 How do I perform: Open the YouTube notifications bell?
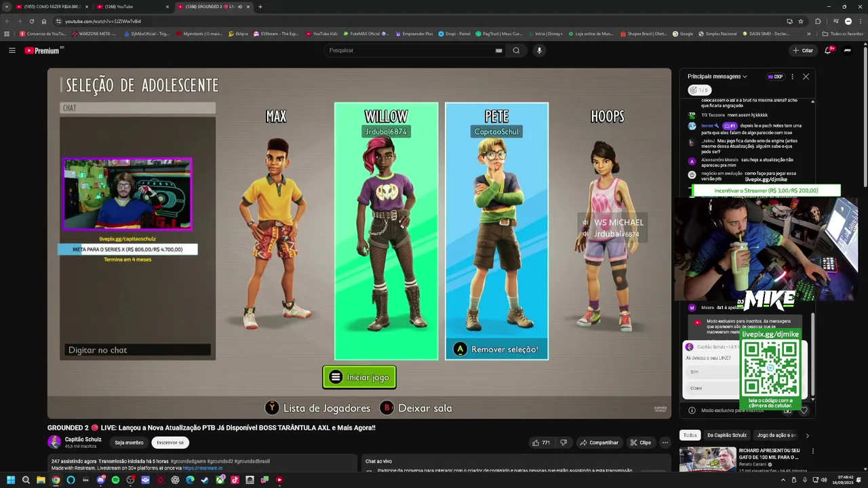pyautogui.click(x=828, y=50)
